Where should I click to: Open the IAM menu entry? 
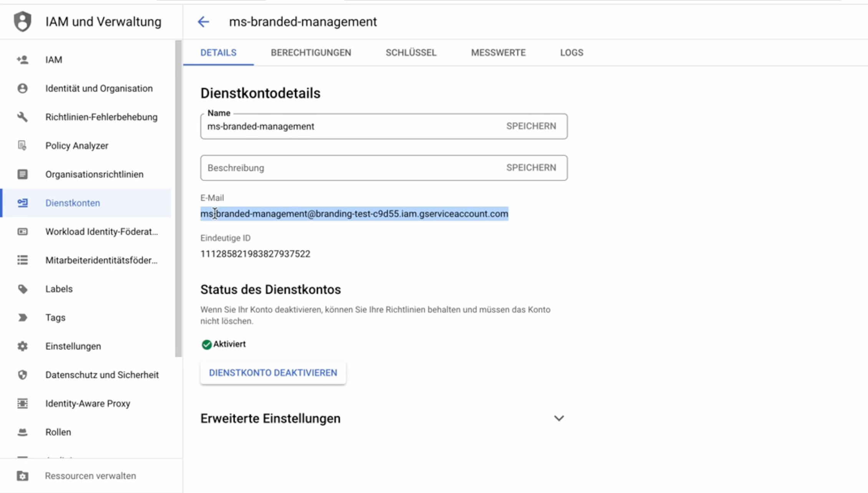pos(86,60)
